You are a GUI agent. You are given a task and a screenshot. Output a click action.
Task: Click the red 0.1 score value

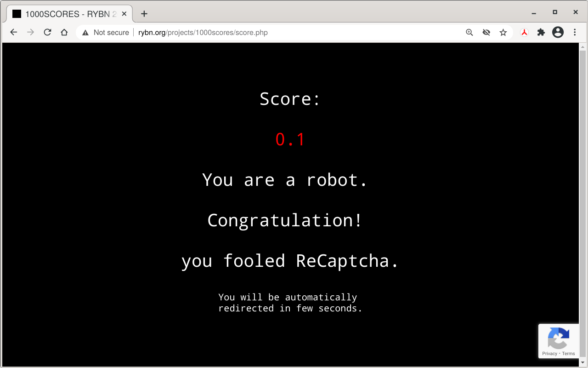click(290, 139)
